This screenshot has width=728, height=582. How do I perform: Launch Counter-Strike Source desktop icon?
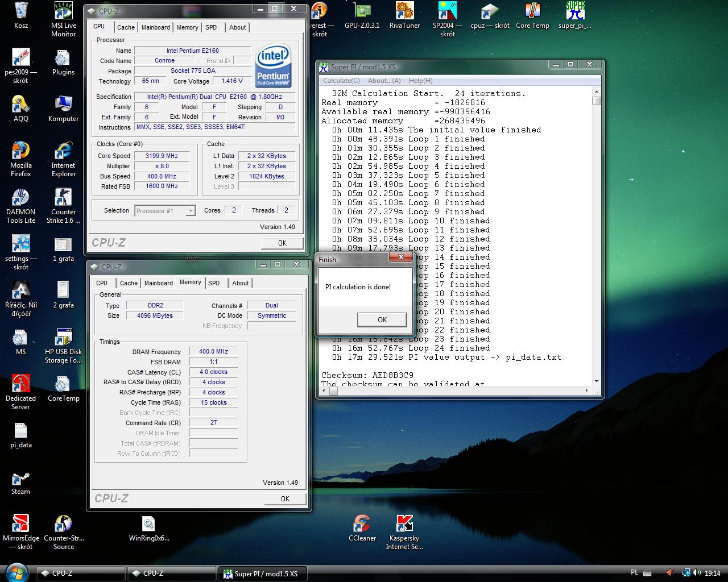(x=64, y=532)
